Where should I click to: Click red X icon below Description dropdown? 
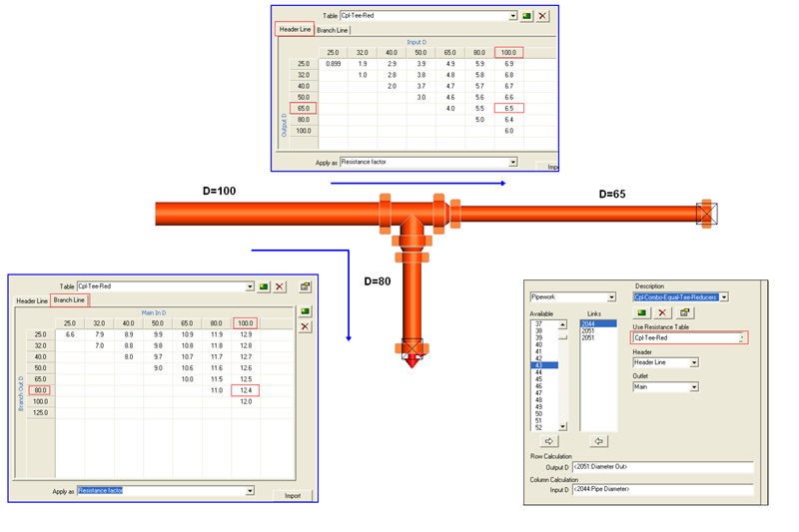pyautogui.click(x=662, y=312)
